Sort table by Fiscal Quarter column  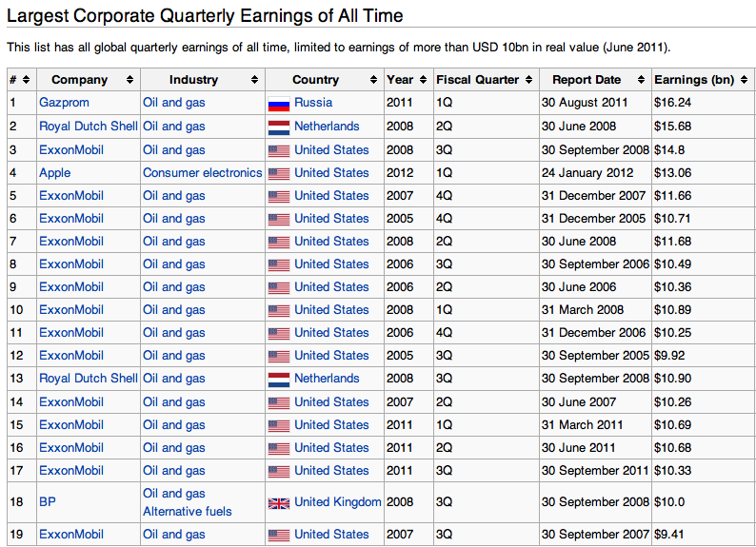point(528,80)
